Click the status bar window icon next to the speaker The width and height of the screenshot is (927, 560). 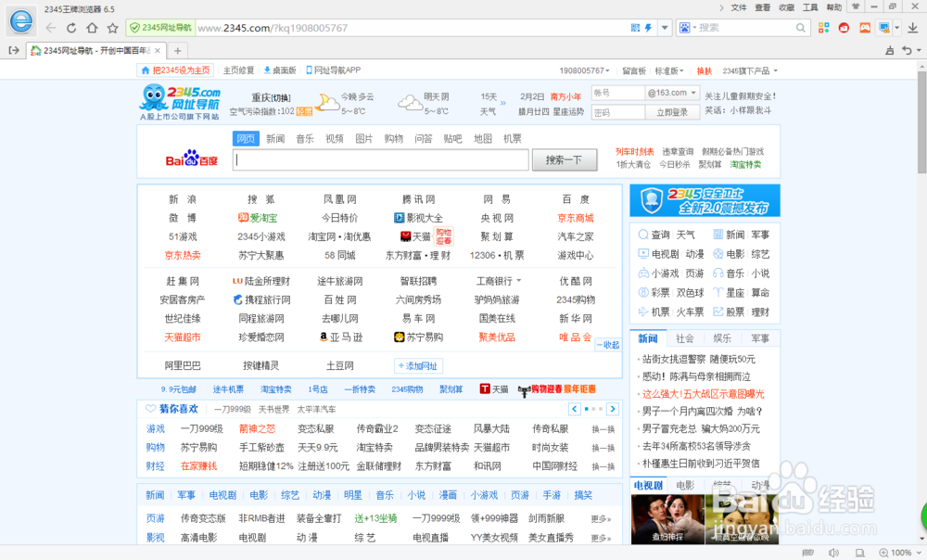pos(859,553)
